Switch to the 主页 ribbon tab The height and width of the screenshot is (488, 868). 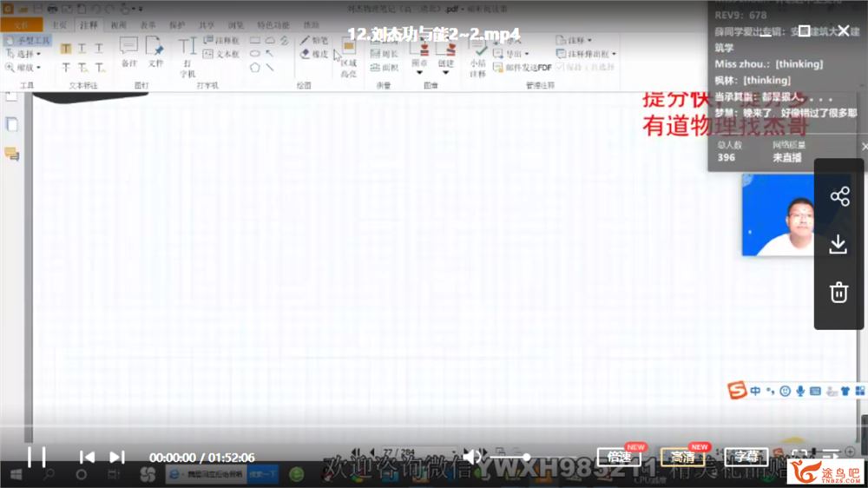point(59,25)
